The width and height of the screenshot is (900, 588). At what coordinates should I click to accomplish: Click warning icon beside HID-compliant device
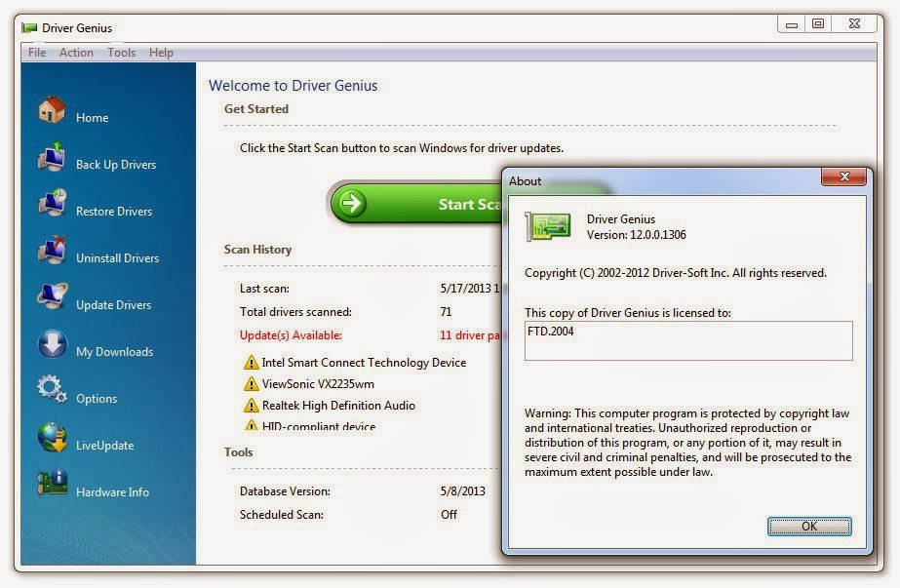tap(251, 425)
